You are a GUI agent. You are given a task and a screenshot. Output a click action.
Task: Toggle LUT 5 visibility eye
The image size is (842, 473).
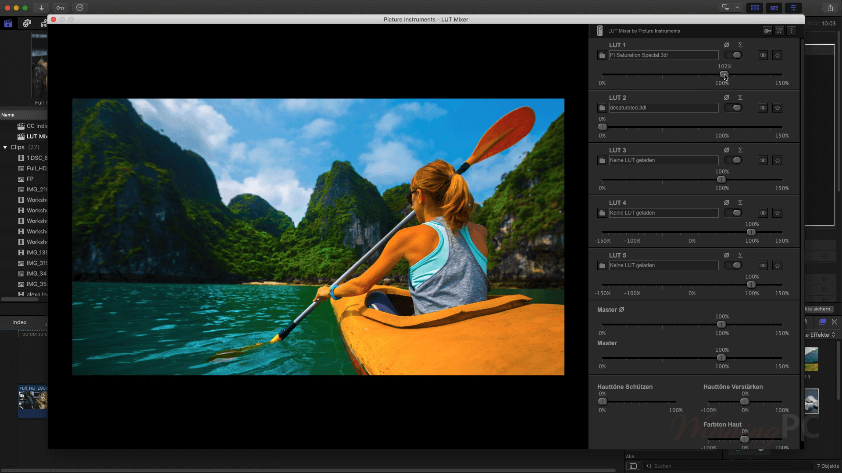coord(763,266)
